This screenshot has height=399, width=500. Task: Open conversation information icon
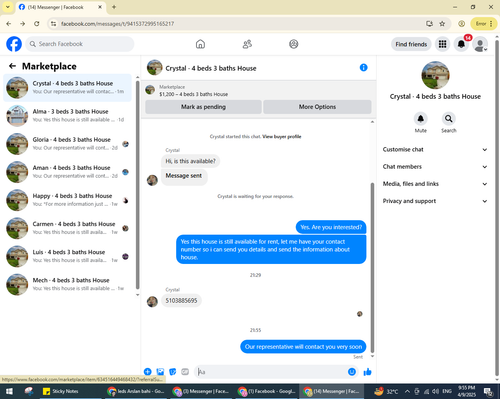tap(363, 68)
